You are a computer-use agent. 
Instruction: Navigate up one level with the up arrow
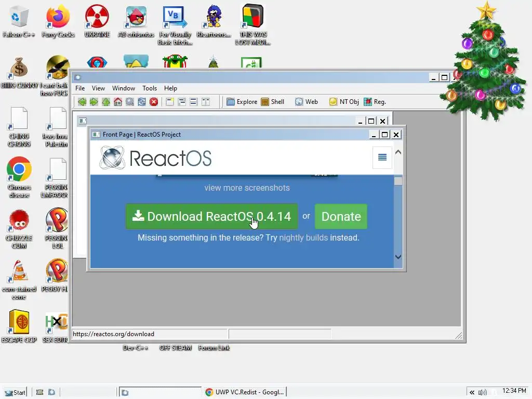tap(106, 102)
